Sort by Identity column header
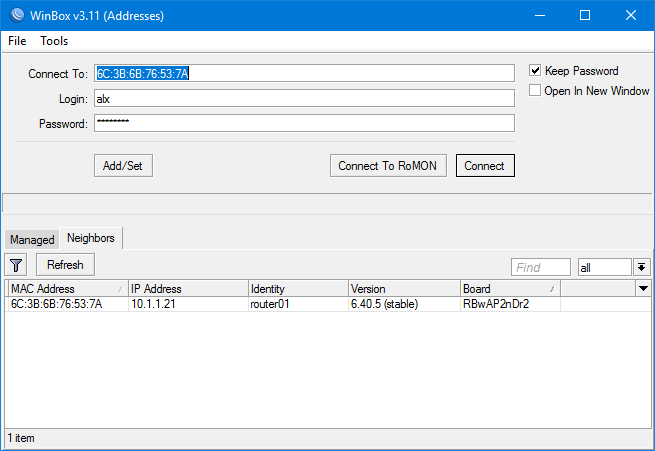This screenshot has width=655, height=451. click(x=298, y=289)
